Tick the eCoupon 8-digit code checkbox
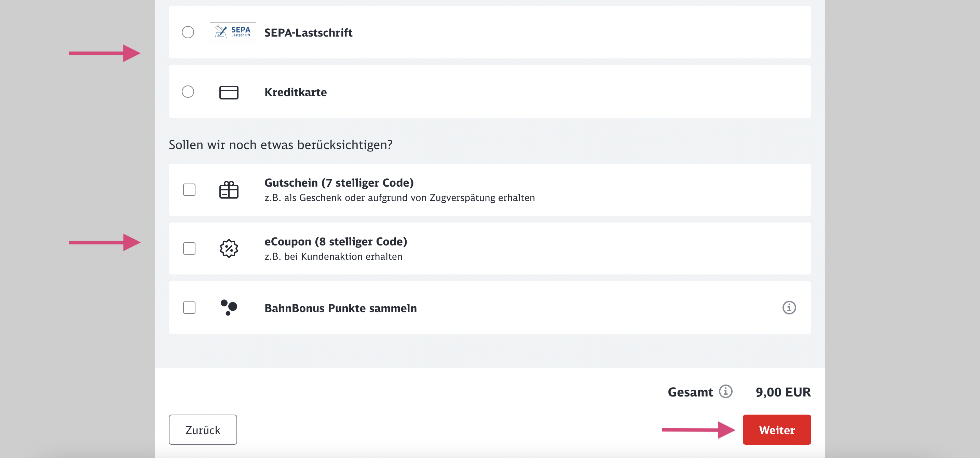Viewport: 980px width, 458px height. pos(189,248)
